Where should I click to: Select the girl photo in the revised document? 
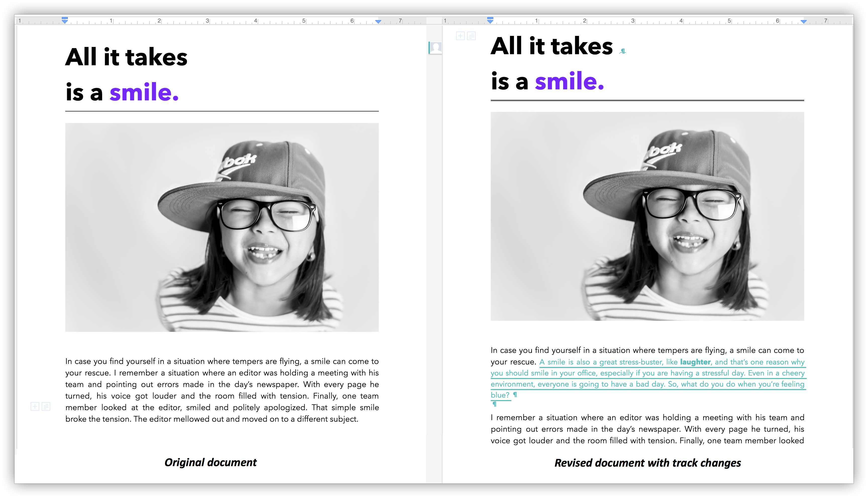pos(647,216)
